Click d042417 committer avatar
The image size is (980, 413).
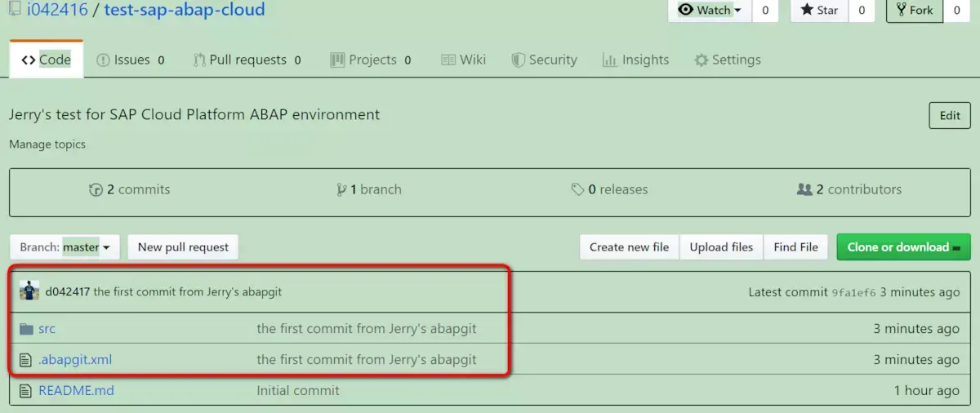(x=29, y=291)
